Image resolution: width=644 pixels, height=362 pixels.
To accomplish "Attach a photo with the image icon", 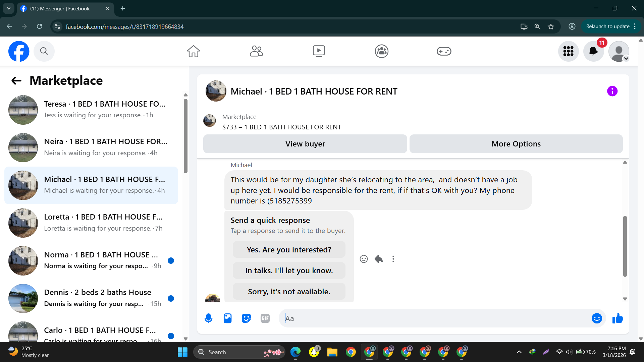I will 227,318.
